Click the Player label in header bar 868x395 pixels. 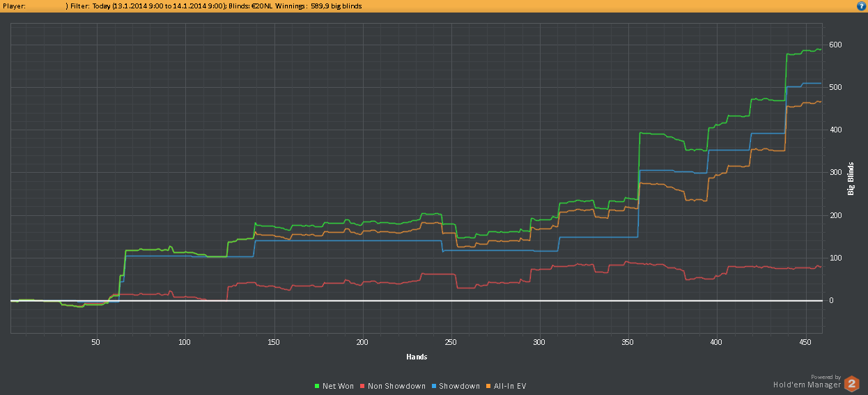coord(15,6)
